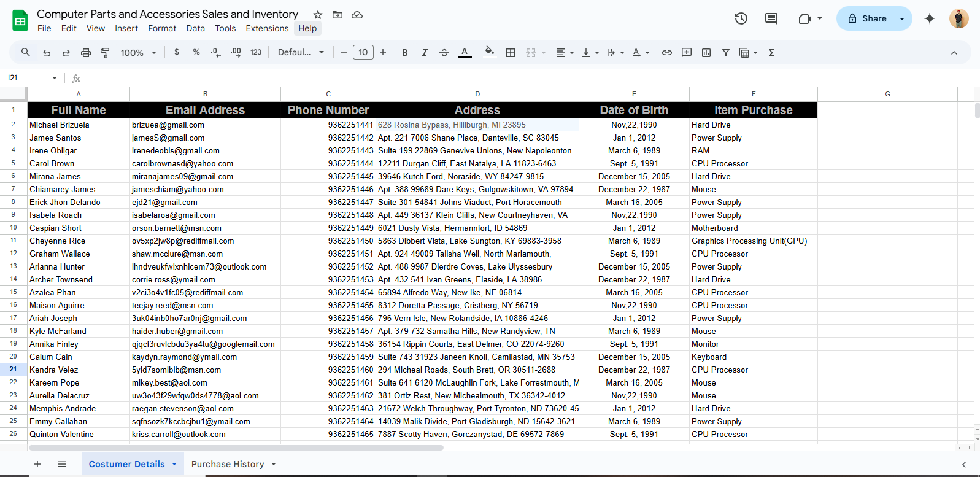Viewport: 980px width, 477px height.
Task: Add a comment from toolbar
Action: coord(687,53)
